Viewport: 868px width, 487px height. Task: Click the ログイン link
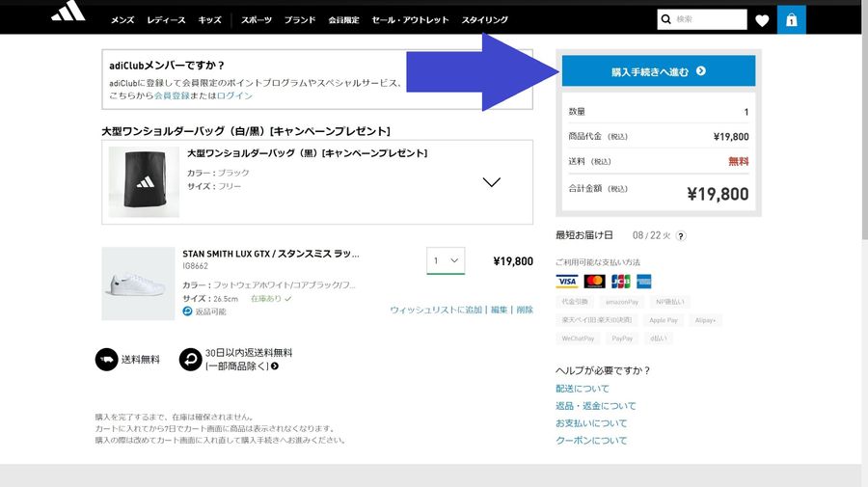234,95
